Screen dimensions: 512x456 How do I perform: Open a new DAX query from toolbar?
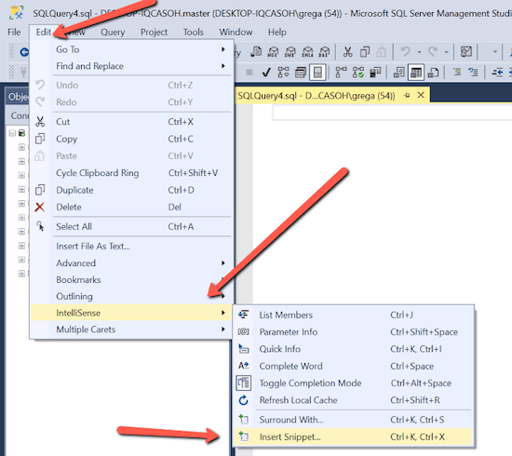[x=324, y=52]
